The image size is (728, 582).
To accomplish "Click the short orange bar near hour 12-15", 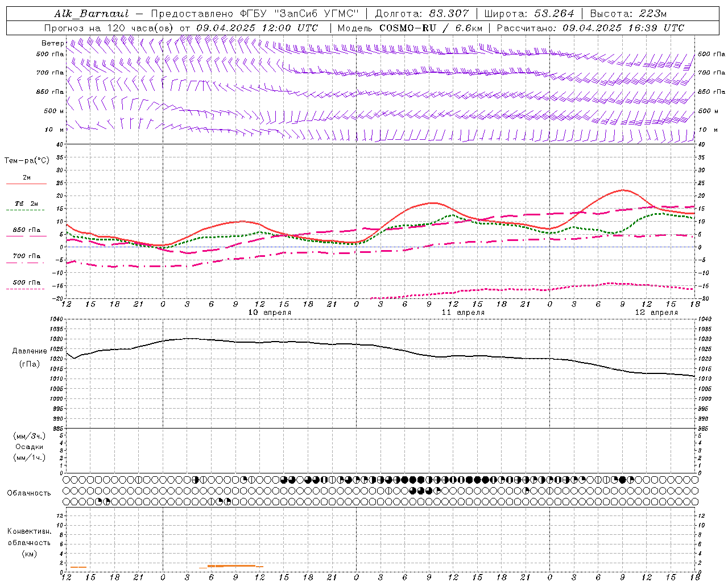I will click(78, 567).
